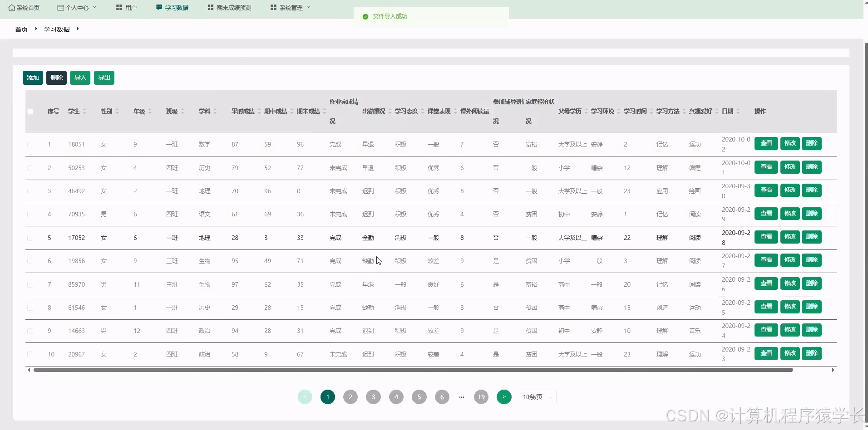This screenshot has width=868, height=430.
Task: Sort by 学科 column arrows
Action: click(x=215, y=111)
